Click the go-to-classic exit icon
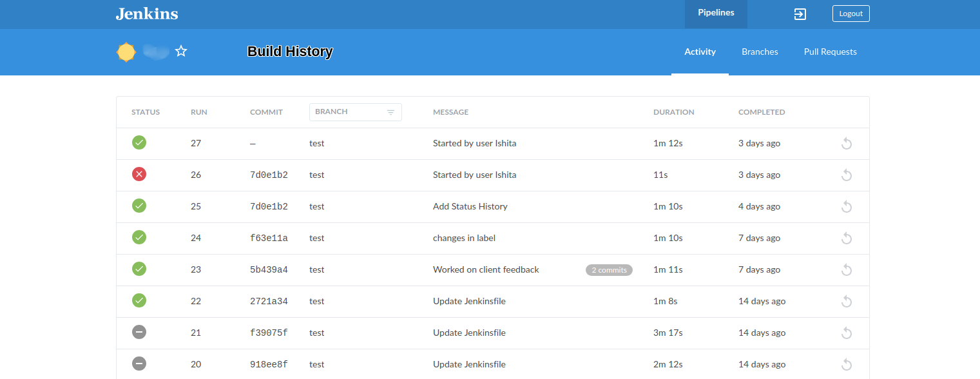 [800, 14]
